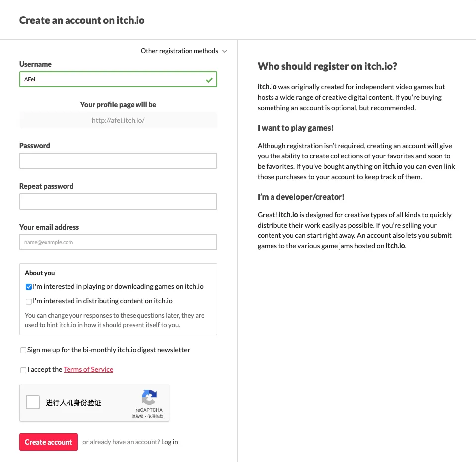
Task: Tick the reCAPTCHA 进行人机身份验证 checkbox
Action: point(33,402)
